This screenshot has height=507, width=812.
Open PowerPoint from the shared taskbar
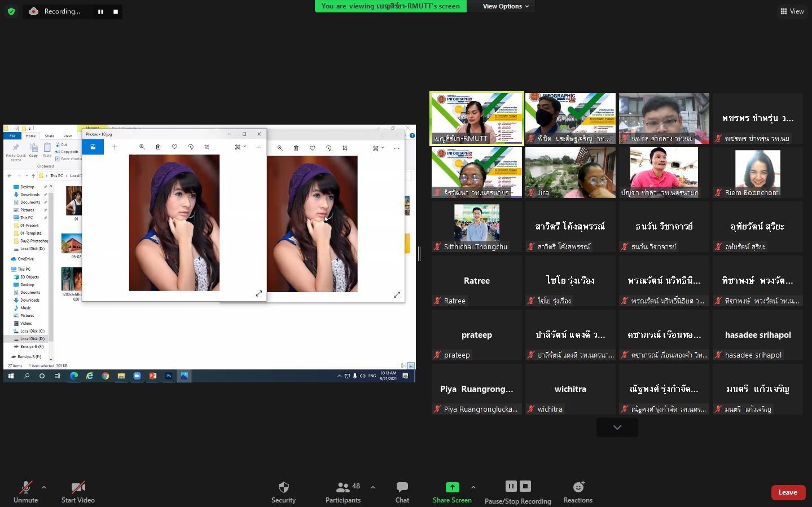coord(152,376)
